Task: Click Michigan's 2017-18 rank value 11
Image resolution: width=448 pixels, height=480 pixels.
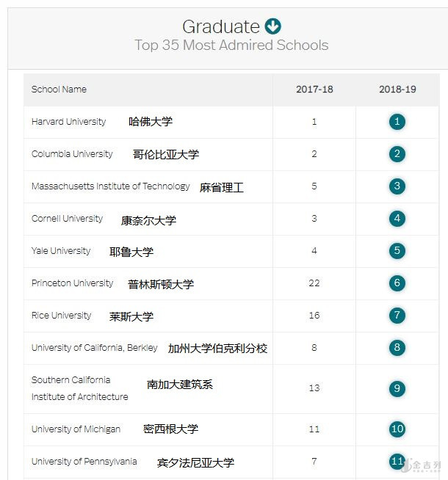Action: pyautogui.click(x=314, y=429)
